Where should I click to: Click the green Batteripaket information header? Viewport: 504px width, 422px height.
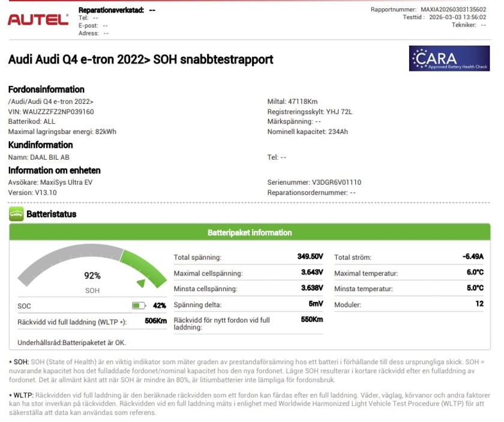[250, 232]
